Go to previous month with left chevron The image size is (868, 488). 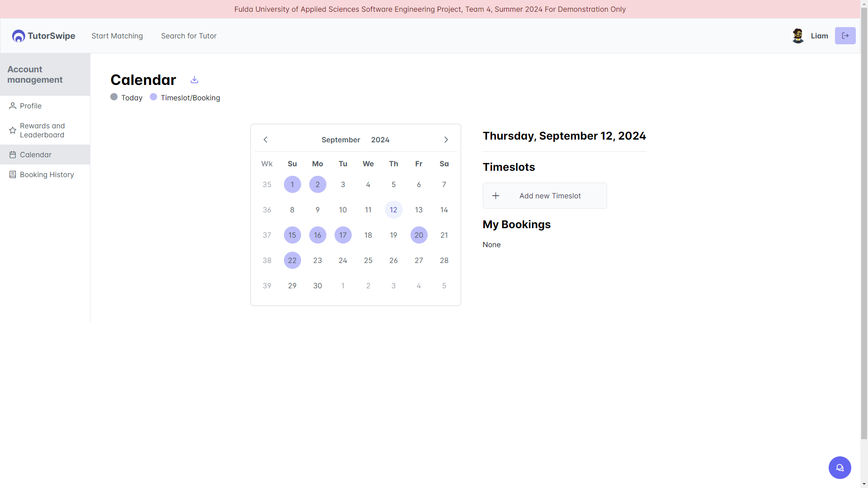tap(265, 140)
